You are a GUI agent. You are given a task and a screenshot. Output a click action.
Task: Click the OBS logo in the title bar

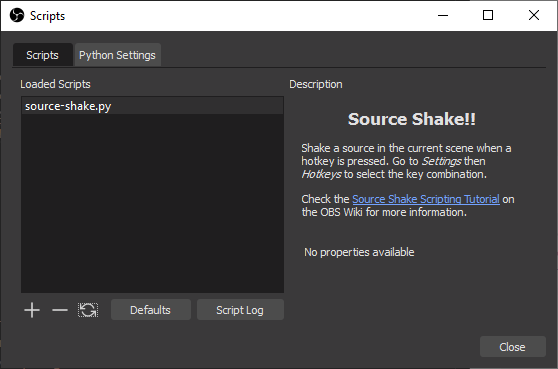17,16
